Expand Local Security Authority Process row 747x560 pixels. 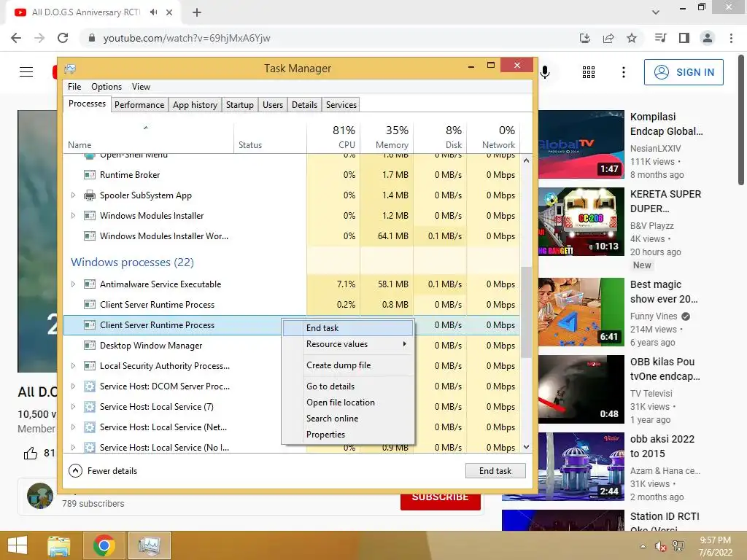tap(73, 366)
